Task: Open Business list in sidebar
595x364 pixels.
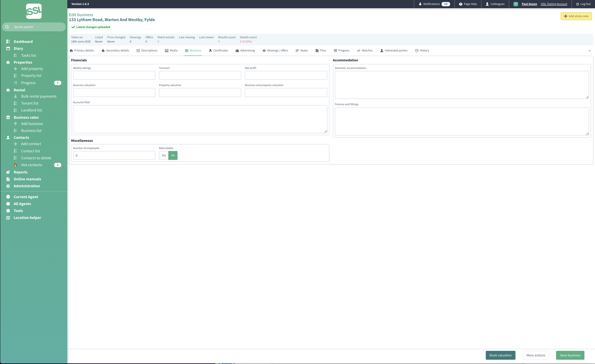Action: tap(31, 131)
